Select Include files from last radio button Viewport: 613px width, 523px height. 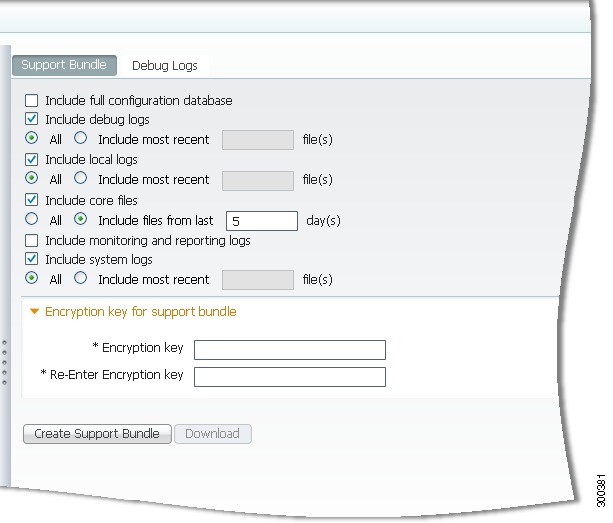81,219
